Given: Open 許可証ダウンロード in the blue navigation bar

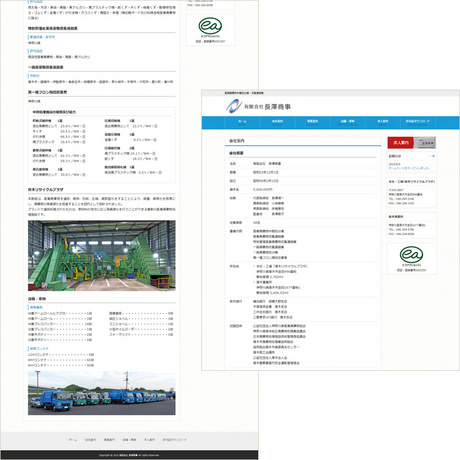Looking at the screenshot, I should (418, 122).
